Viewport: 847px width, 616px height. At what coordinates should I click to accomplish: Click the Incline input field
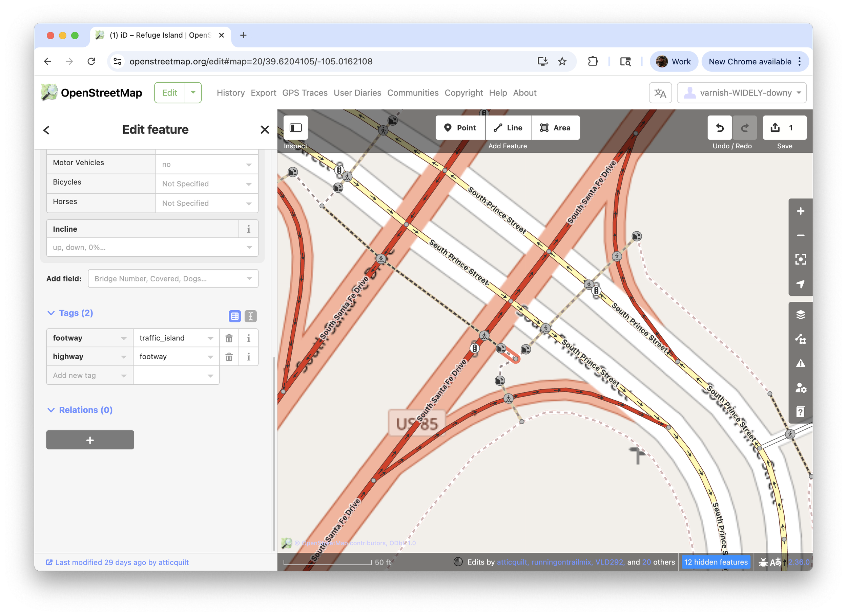pyautogui.click(x=147, y=248)
